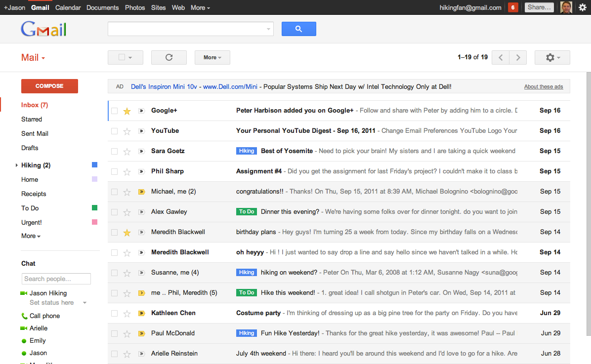This screenshot has height=364, width=591.
Task: Click the blue Hiking label color square
Action: (x=94, y=164)
